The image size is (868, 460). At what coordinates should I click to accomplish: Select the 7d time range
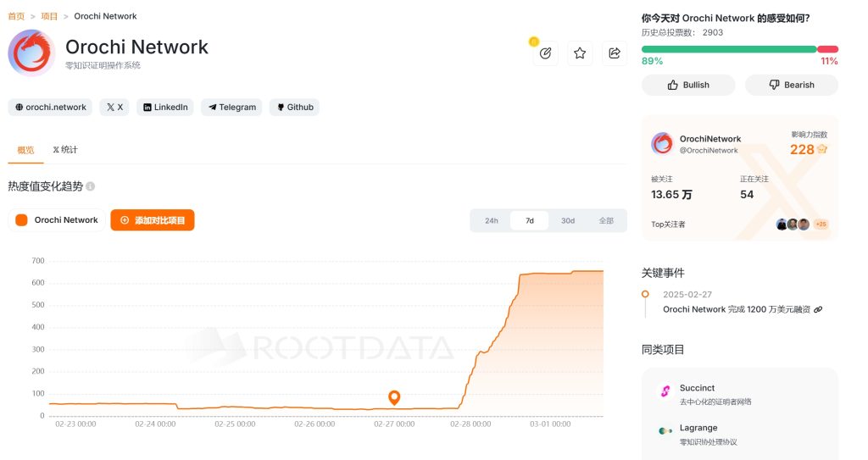(x=530, y=220)
